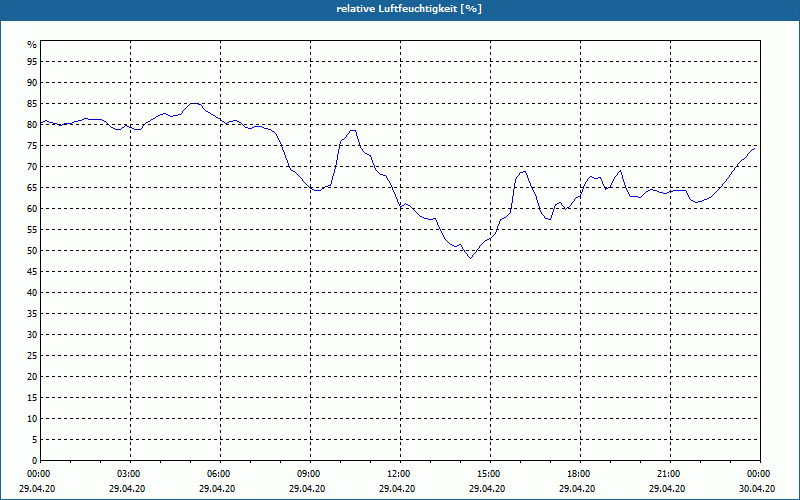800x500 pixels.
Task: Select the y-axis label '5'
Action: click(35, 440)
